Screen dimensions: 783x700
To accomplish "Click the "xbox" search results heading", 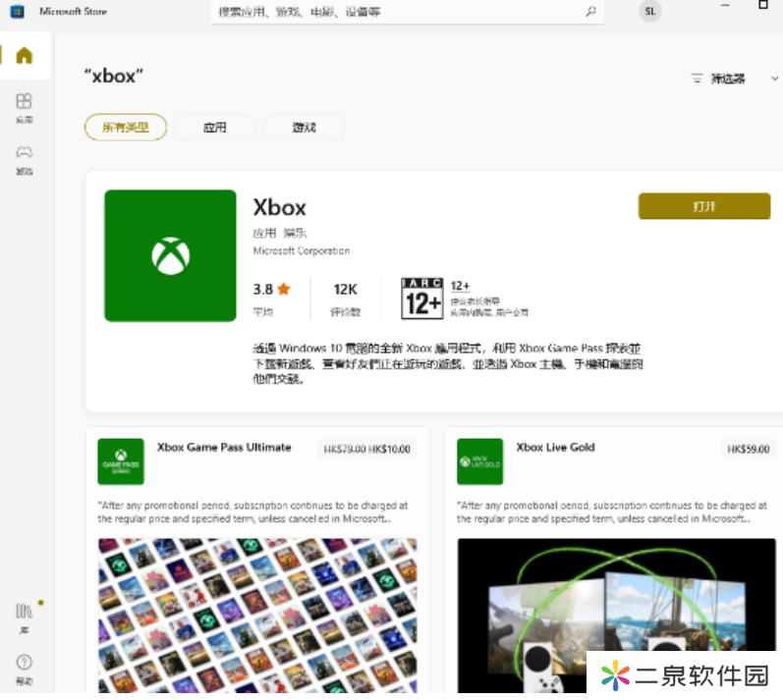I will pos(113,76).
